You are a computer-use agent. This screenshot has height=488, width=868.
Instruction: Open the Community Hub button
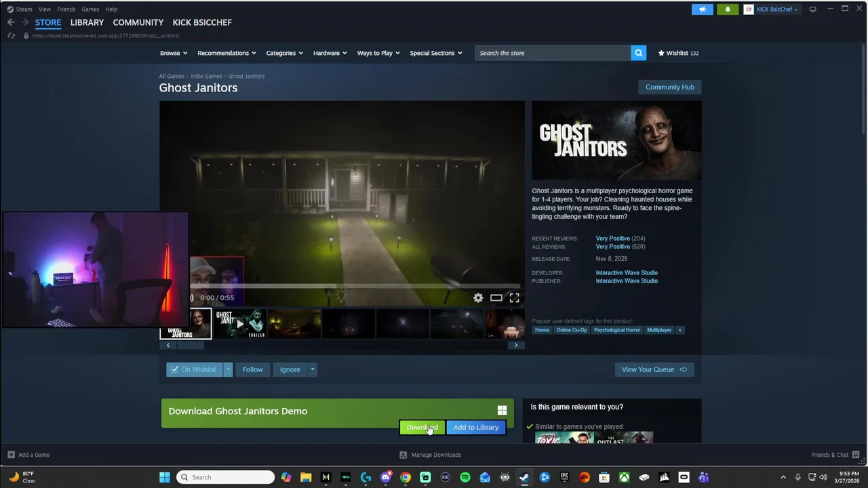[670, 87]
